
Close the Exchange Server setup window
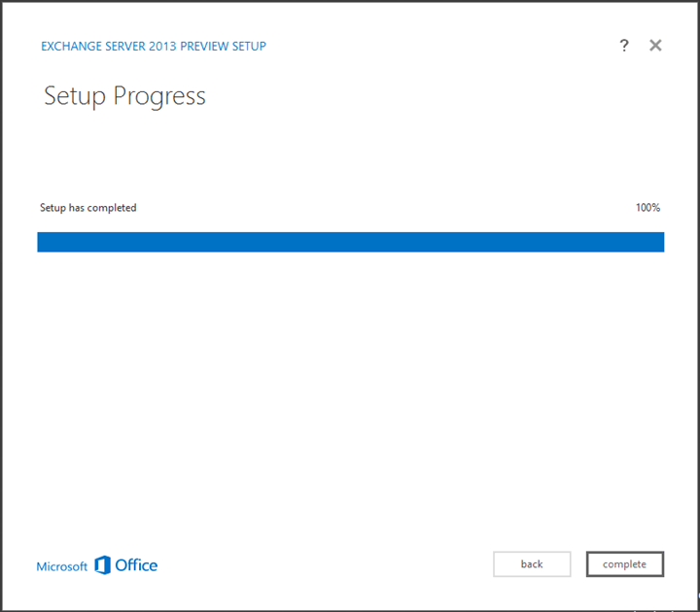pos(655,45)
